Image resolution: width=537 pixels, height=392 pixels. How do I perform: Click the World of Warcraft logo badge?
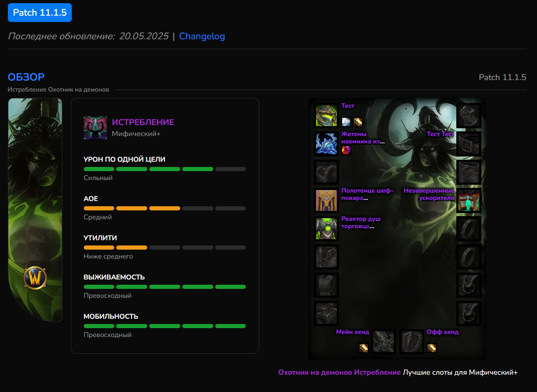point(35,278)
